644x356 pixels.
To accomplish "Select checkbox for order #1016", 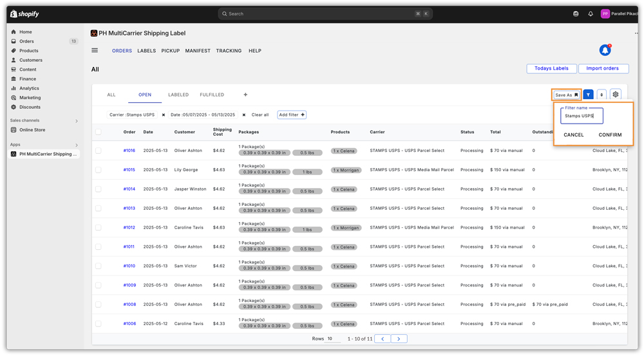I will (98, 151).
